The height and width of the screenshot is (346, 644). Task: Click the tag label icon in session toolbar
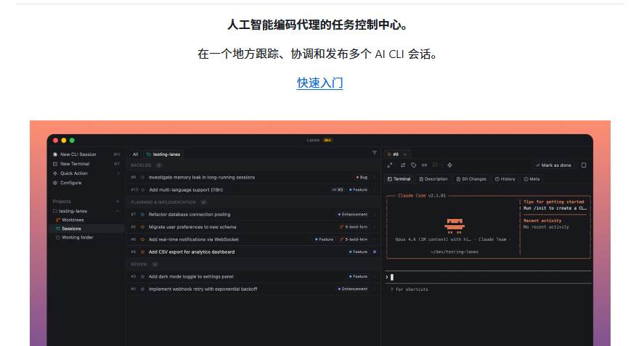point(414,165)
